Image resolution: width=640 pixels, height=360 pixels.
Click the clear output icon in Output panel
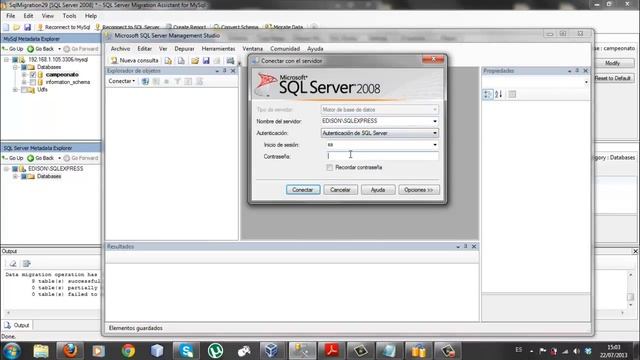pyautogui.click(x=13, y=264)
